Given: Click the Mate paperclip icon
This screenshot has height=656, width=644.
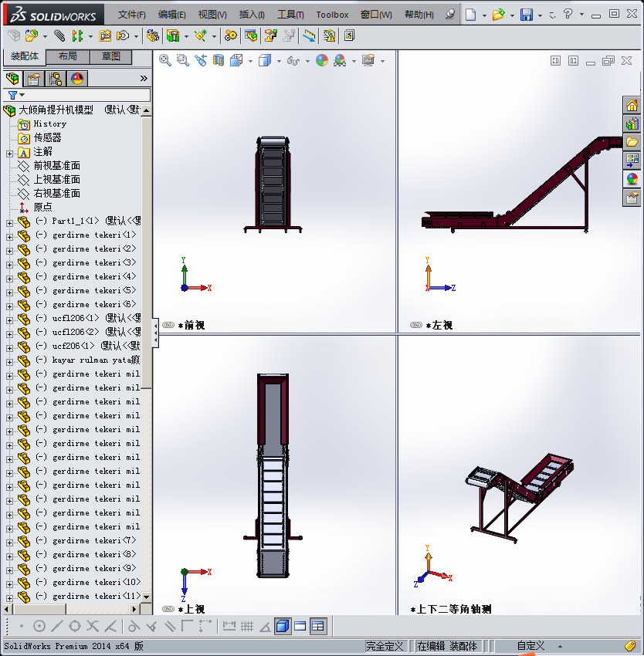Looking at the screenshot, I should click(59, 36).
